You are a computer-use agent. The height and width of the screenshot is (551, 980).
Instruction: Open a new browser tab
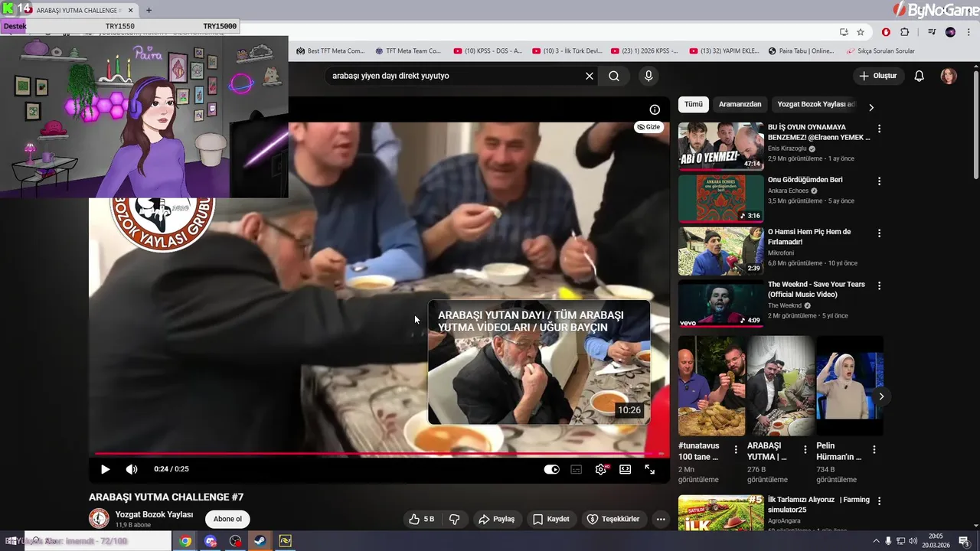click(x=149, y=11)
